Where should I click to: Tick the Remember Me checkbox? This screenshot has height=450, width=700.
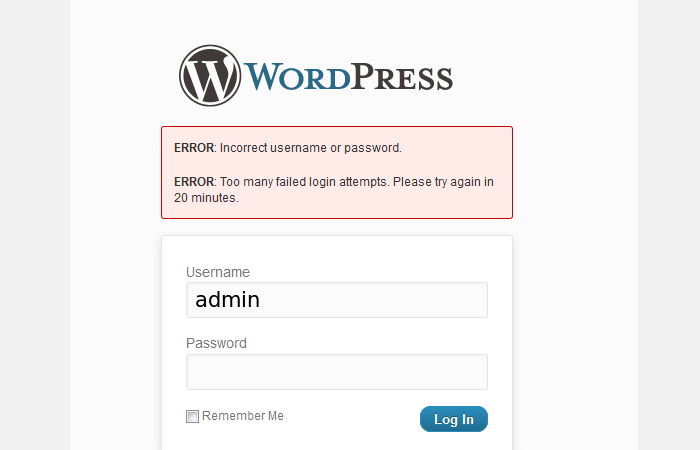[x=192, y=417]
